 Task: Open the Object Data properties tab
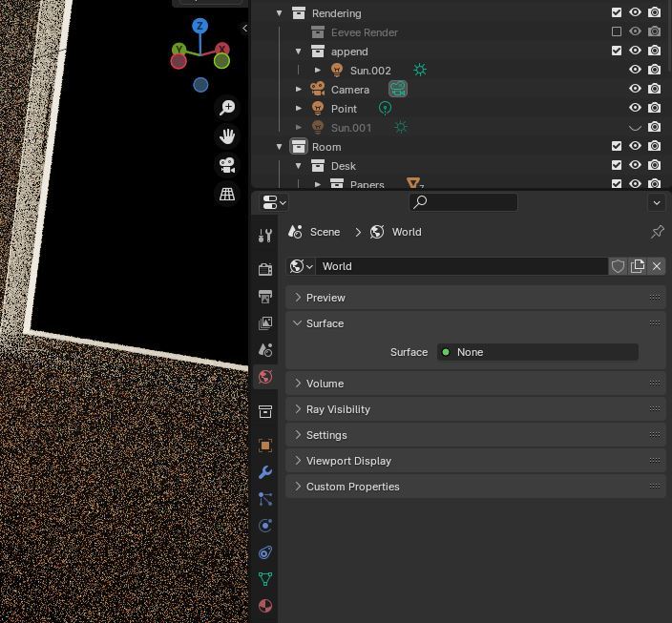tap(265, 579)
